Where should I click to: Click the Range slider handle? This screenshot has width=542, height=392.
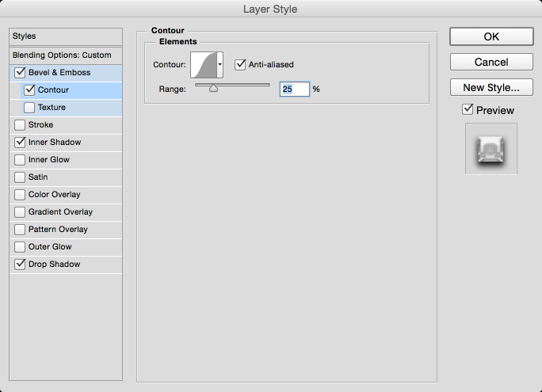click(213, 89)
